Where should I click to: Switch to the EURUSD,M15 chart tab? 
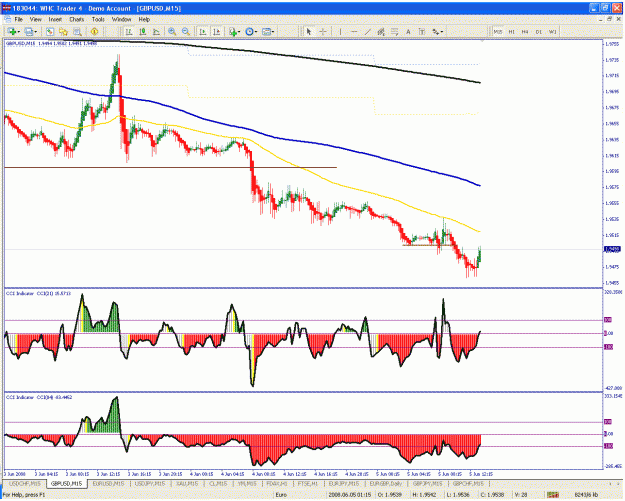coord(108,483)
